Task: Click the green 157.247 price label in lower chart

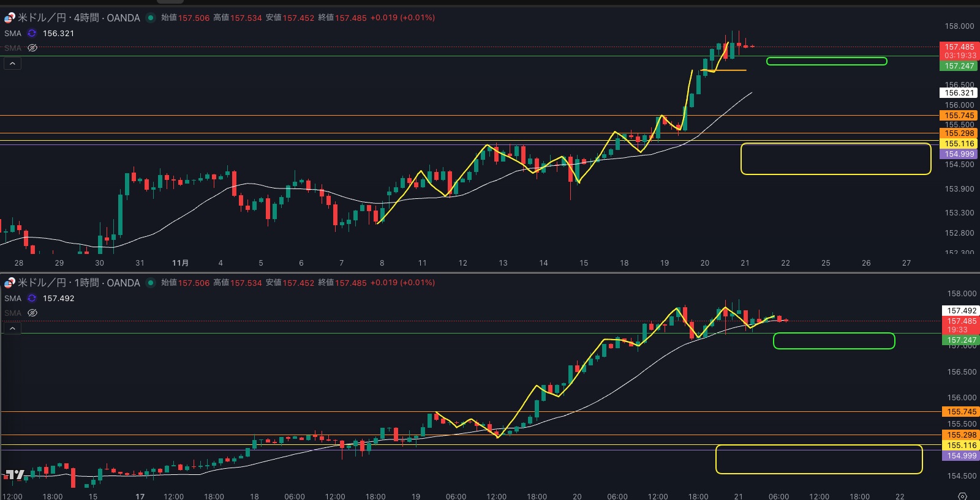Action: coord(962,340)
